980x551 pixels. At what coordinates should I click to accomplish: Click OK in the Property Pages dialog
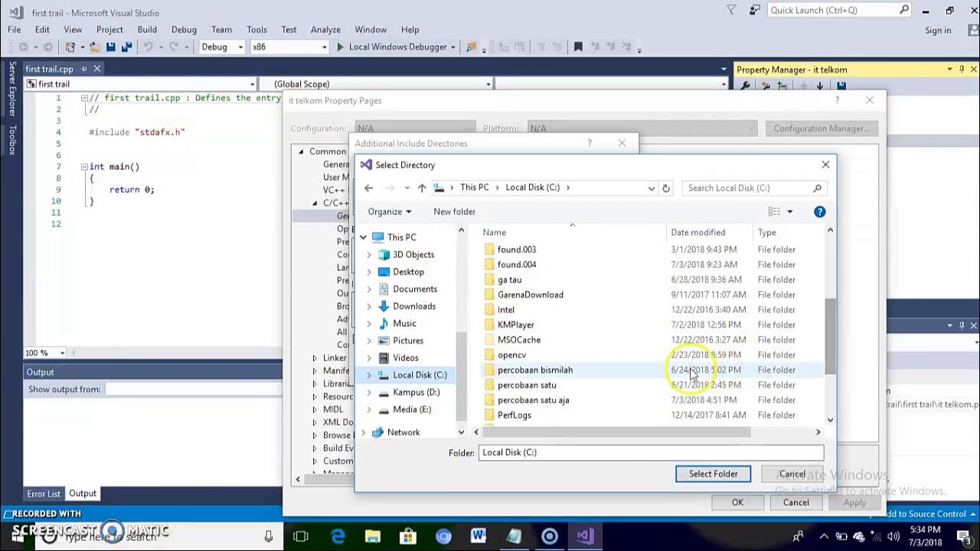[737, 502]
